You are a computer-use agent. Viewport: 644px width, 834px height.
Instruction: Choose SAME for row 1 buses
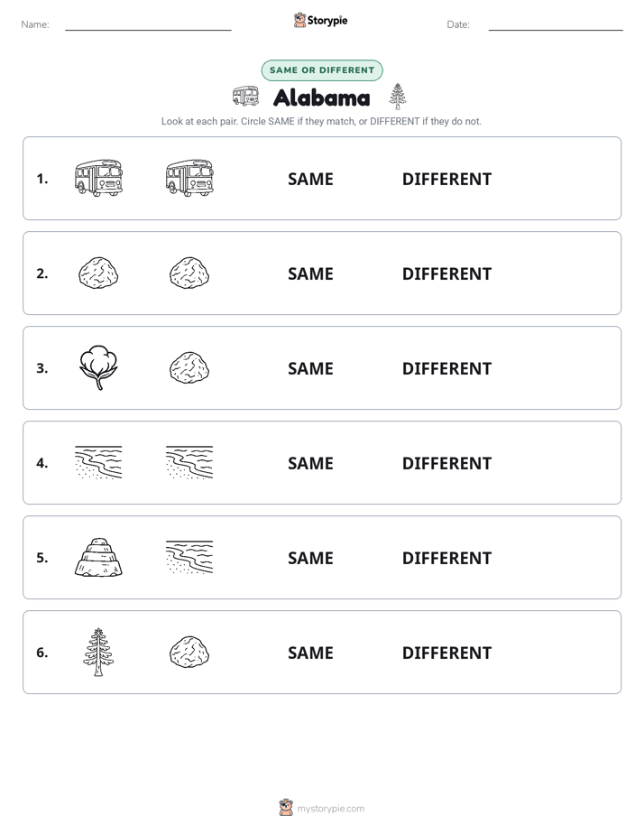tap(310, 180)
